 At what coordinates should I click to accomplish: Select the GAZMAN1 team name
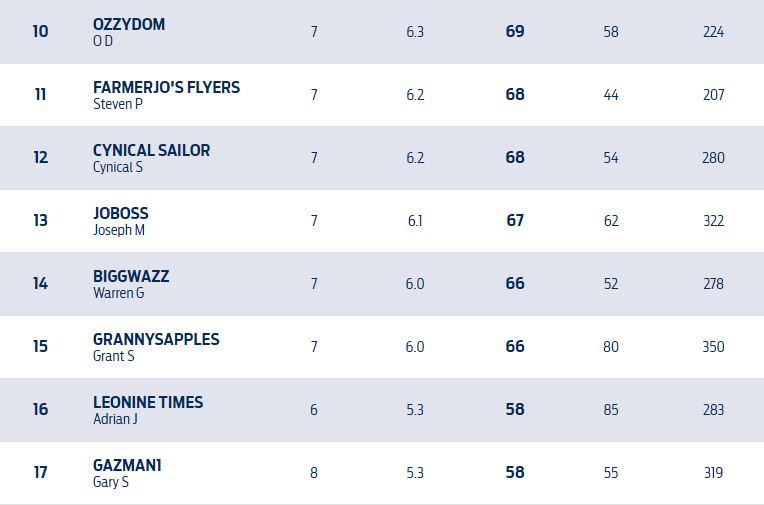[x=127, y=465]
